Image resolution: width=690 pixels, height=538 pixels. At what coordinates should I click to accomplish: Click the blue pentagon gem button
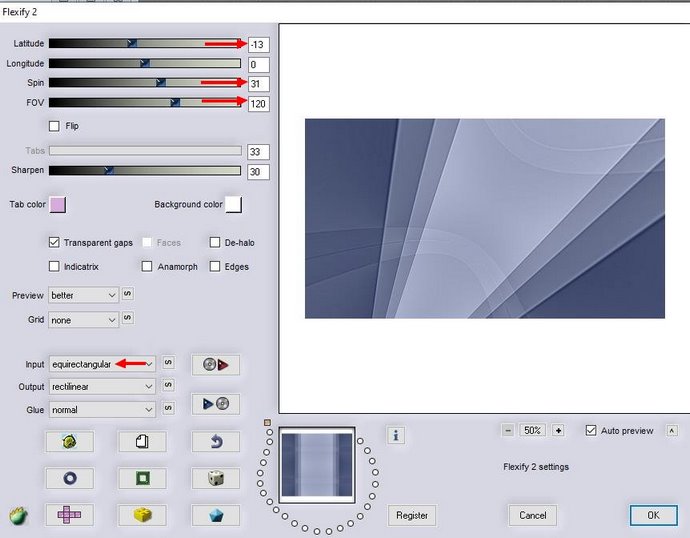[215, 514]
